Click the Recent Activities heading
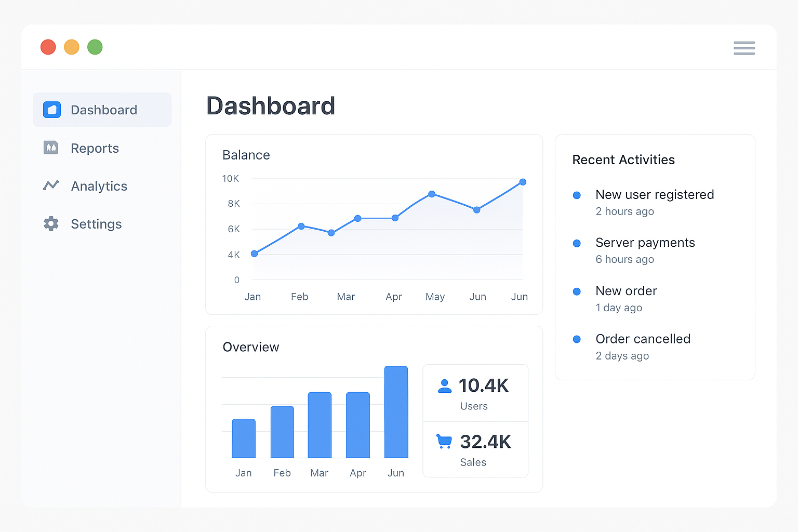The height and width of the screenshot is (532, 798). click(623, 159)
